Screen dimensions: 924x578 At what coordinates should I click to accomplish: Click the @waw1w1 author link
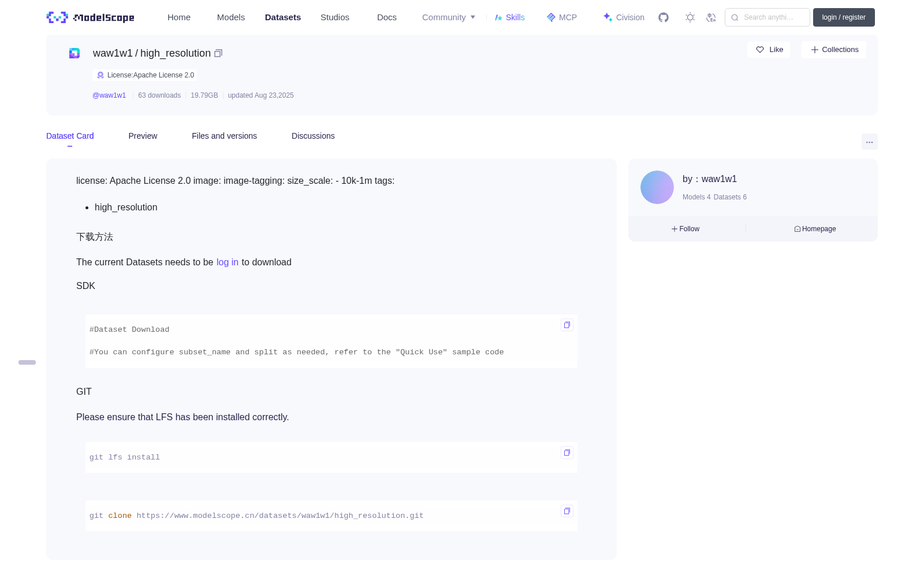[109, 95]
